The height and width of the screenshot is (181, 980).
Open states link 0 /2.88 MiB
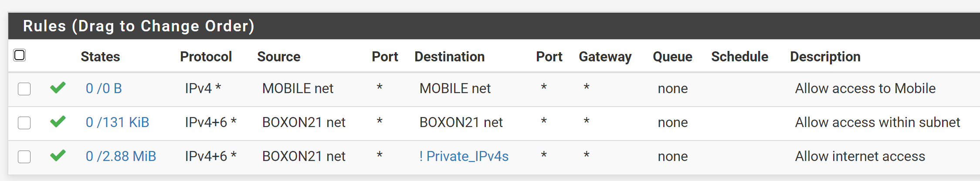[121, 156]
